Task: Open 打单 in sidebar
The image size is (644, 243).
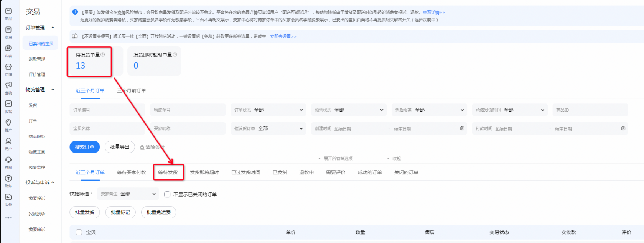Action: 33,121
